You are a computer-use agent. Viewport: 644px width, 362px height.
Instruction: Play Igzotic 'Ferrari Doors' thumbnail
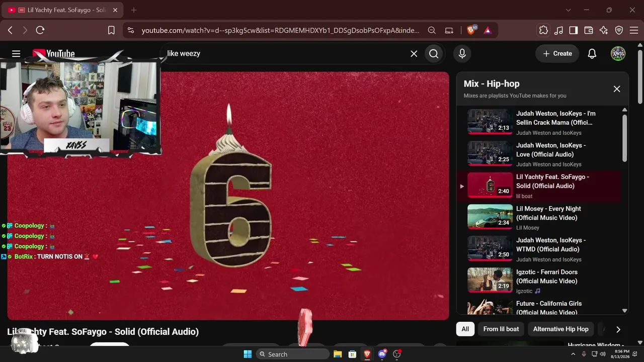tap(490, 280)
